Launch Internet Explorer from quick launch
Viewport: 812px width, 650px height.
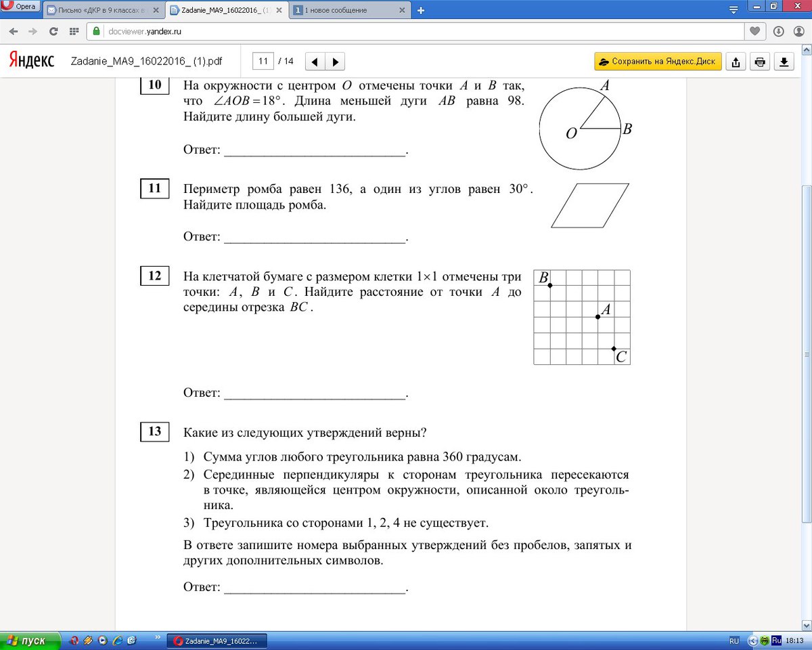pyautogui.click(x=117, y=641)
